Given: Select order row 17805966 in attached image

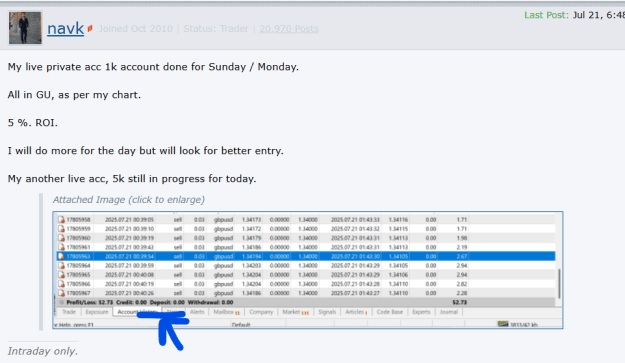Looking at the screenshot, I should [x=305, y=284].
